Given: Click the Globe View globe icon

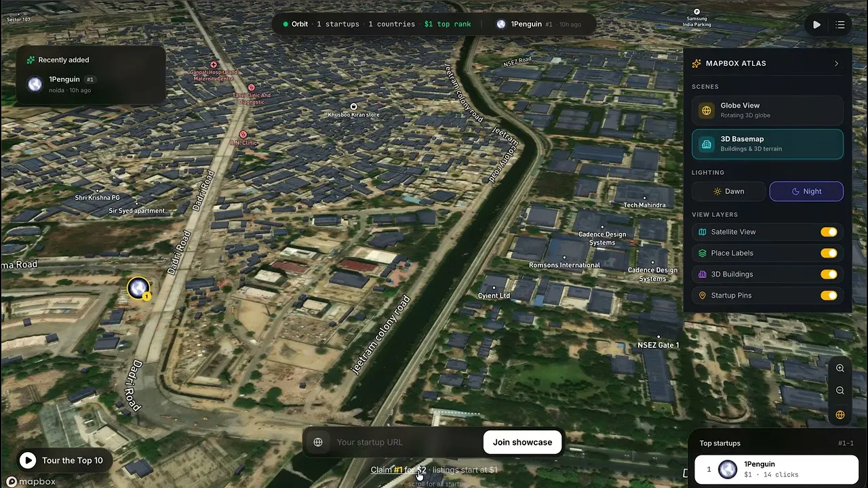Looking at the screenshot, I should [x=707, y=110].
